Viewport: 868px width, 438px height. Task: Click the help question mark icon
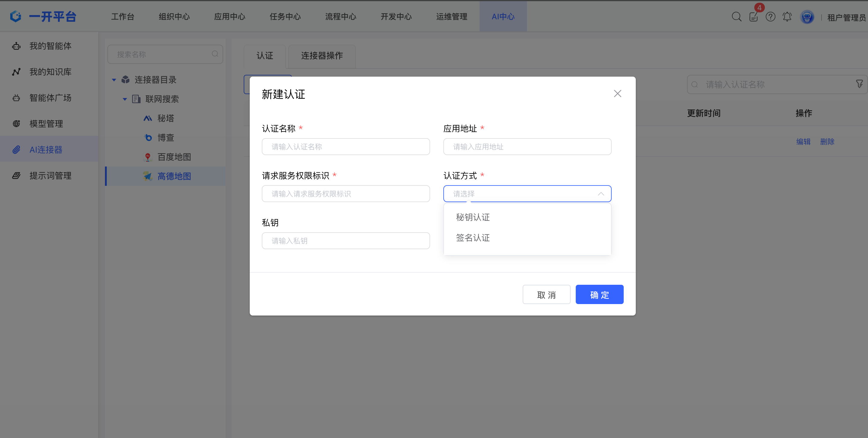pyautogui.click(x=770, y=17)
